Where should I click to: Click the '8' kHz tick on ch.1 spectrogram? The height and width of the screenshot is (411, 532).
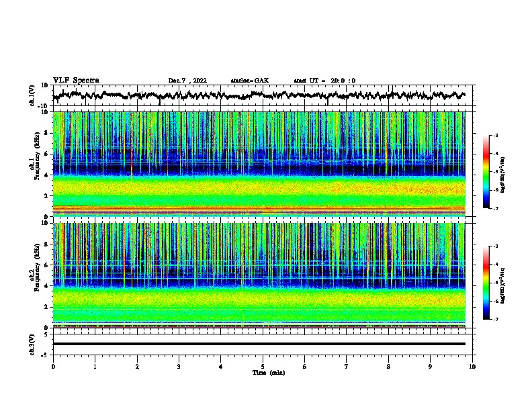point(47,133)
